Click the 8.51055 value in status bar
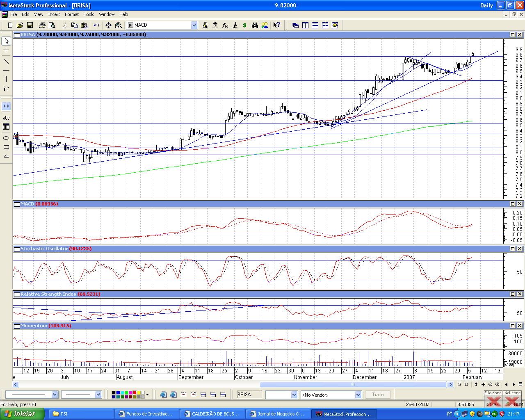The image size is (525, 420). coord(466,404)
